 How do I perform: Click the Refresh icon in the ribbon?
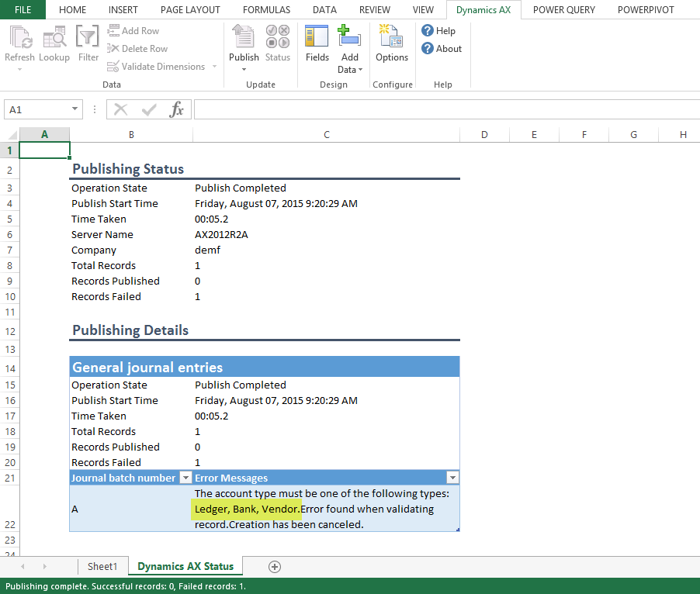[19, 39]
